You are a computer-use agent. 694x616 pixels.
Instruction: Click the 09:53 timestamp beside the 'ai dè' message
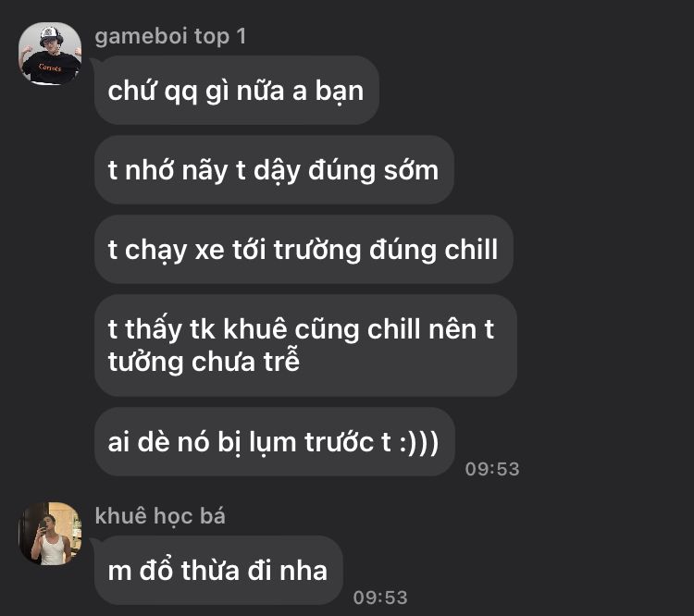point(492,469)
